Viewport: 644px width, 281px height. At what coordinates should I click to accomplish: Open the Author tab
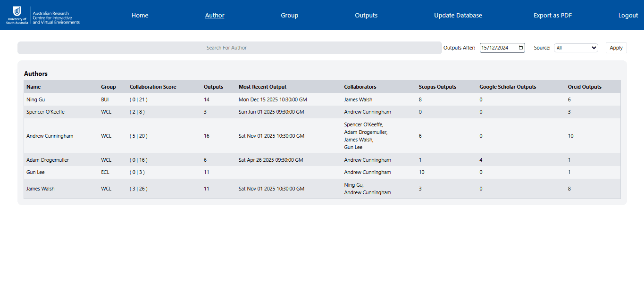tap(215, 15)
